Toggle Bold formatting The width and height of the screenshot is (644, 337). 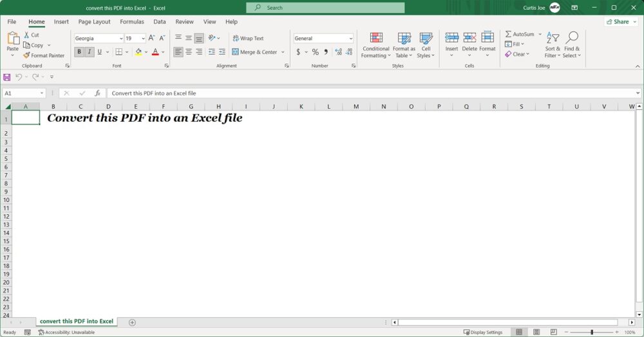(x=80, y=52)
